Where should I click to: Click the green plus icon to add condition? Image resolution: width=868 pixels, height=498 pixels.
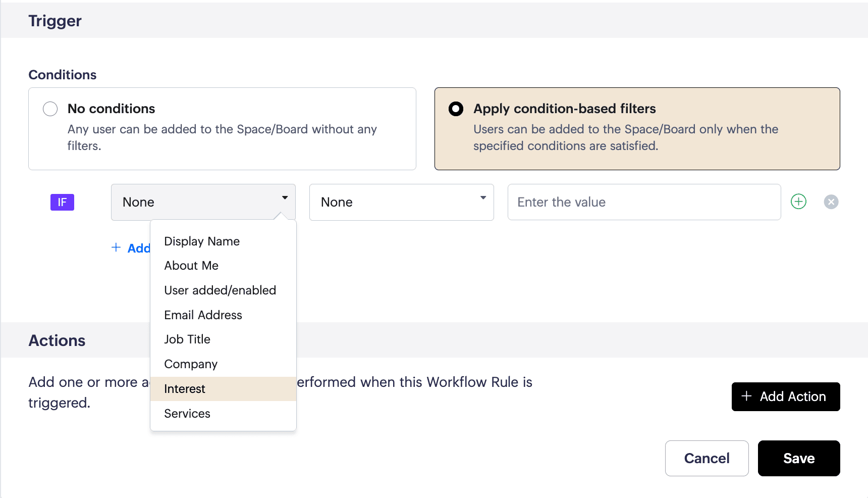point(798,202)
